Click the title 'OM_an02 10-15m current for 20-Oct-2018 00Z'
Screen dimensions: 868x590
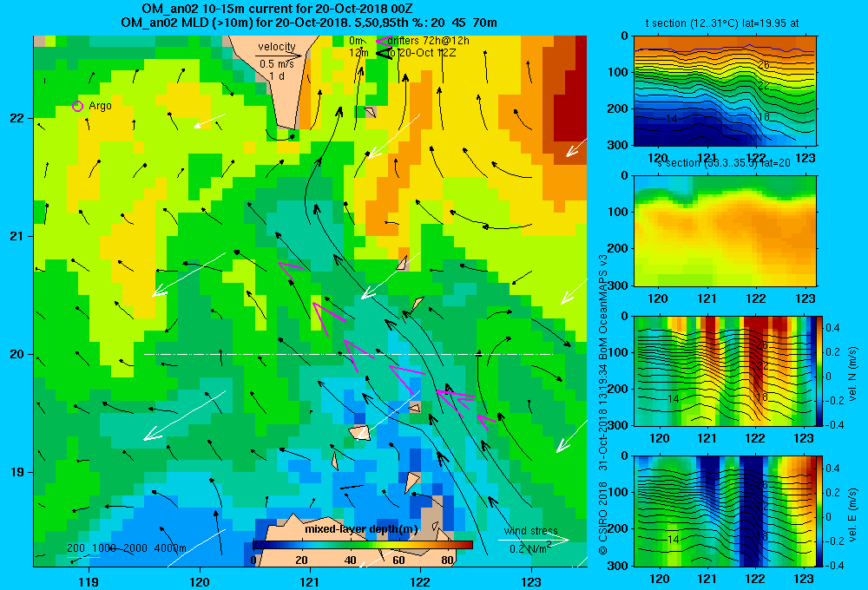[277, 9]
